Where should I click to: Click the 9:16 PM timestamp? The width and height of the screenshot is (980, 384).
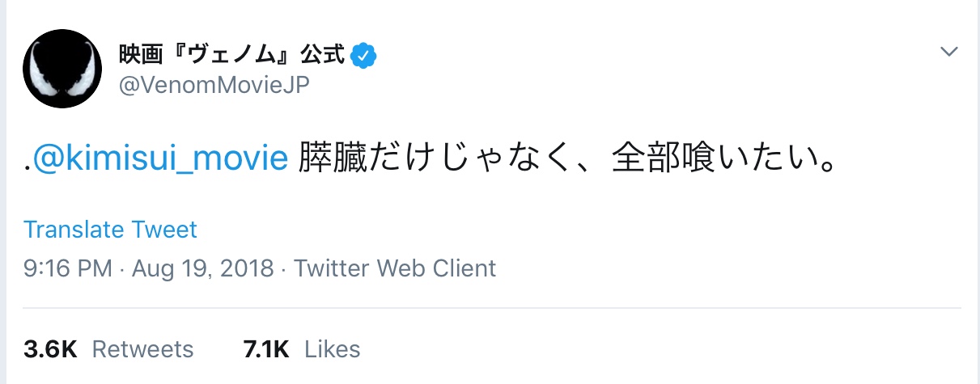pyautogui.click(x=67, y=268)
